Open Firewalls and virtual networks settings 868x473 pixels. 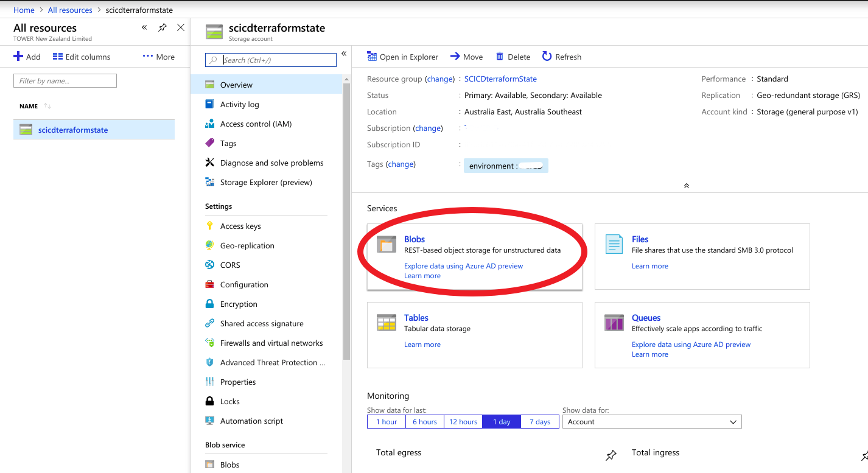(271, 343)
